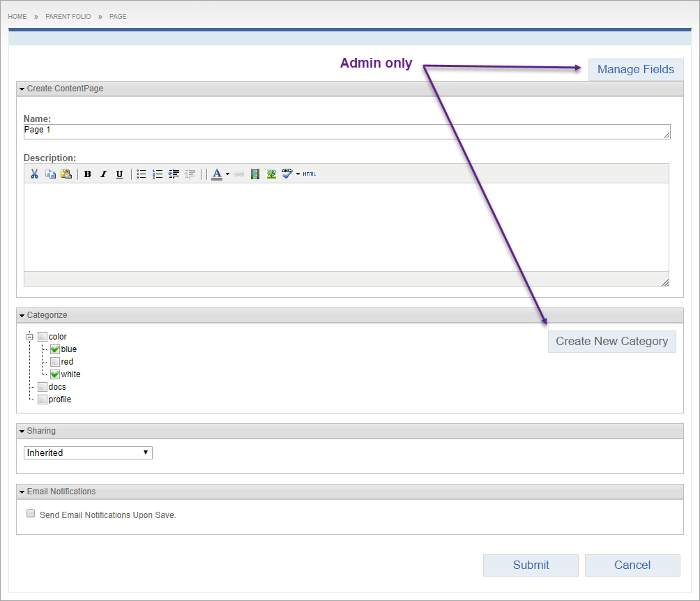Click Create New Category button
Screen dimensions: 700x601
[x=611, y=341]
